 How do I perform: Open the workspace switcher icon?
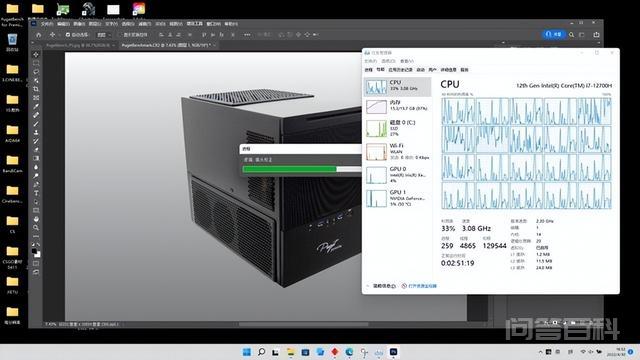click(582, 35)
